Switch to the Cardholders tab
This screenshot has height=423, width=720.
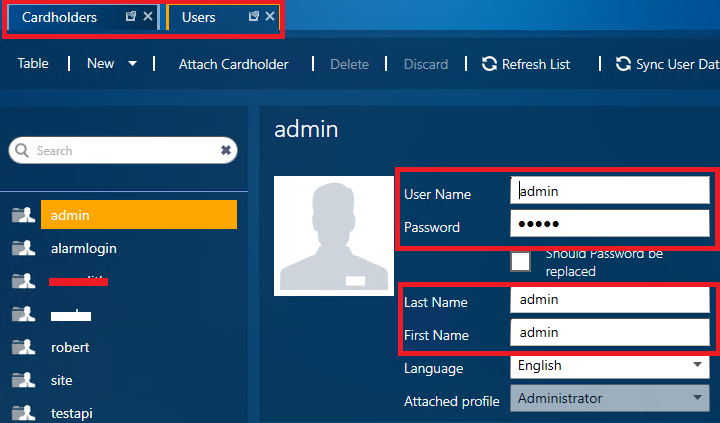(x=59, y=17)
